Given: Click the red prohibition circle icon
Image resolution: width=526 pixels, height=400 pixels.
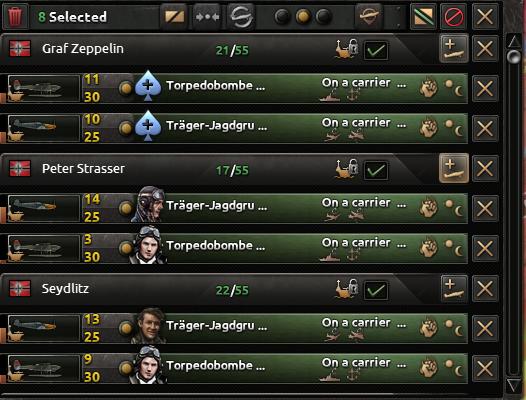Looking at the screenshot, I should coord(454,16).
